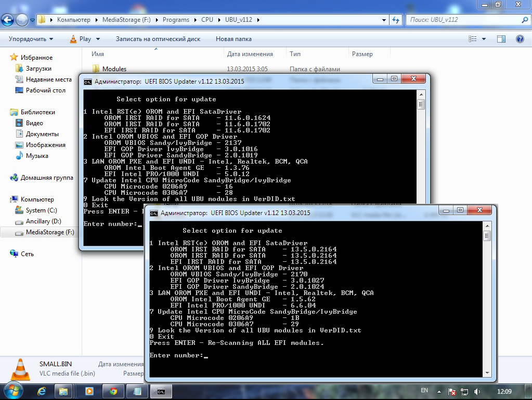Open the Музыка library
Viewport: 532px width, 400px height.
pyautogui.click(x=37, y=156)
